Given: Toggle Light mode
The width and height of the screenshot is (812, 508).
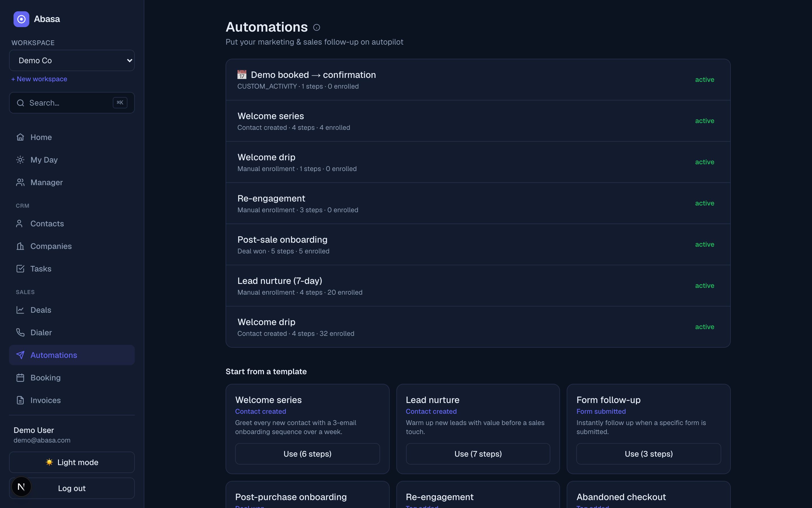Looking at the screenshot, I should pyautogui.click(x=72, y=462).
